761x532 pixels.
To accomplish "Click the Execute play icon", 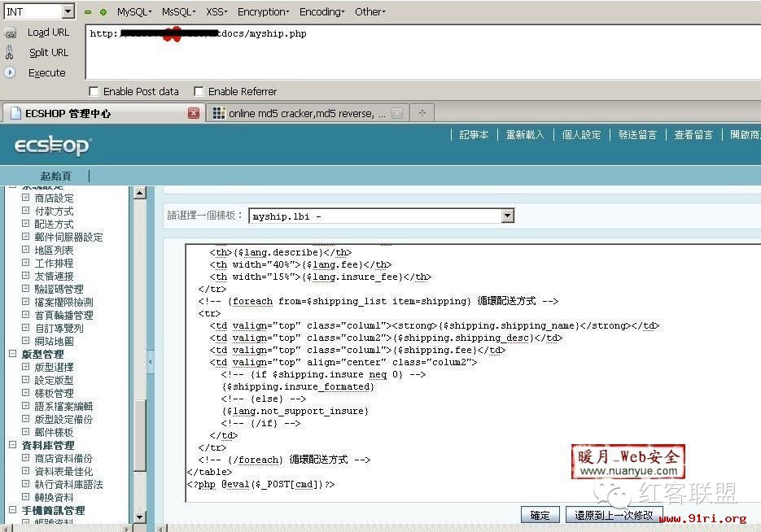I will coord(10,72).
